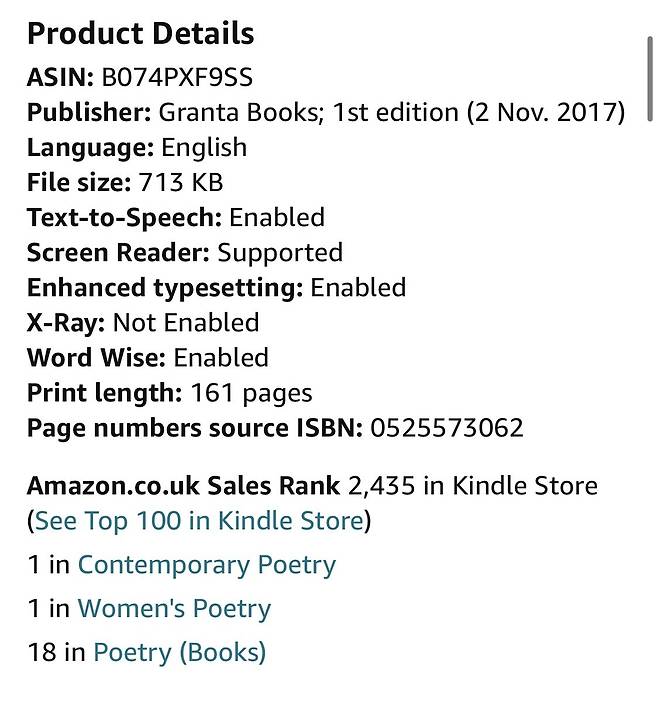Open the Poetry (Books) category link
This screenshot has height=706, width=658.
coord(179,653)
